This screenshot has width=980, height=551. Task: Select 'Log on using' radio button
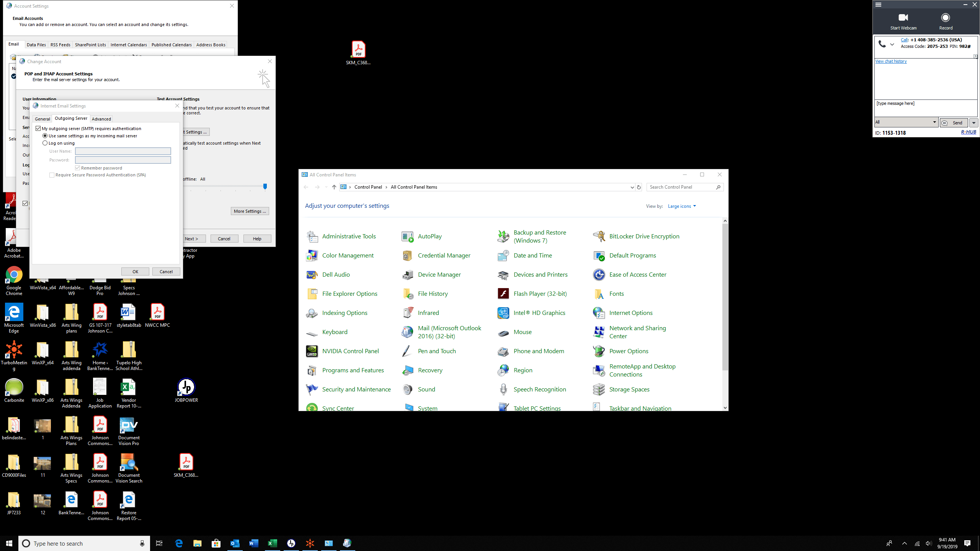(45, 143)
